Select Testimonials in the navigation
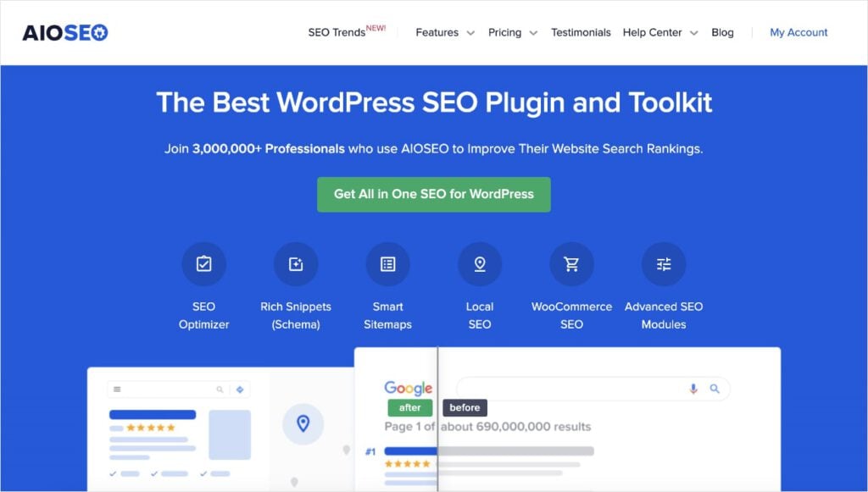Viewport: 868px width, 492px height. pyautogui.click(x=581, y=32)
